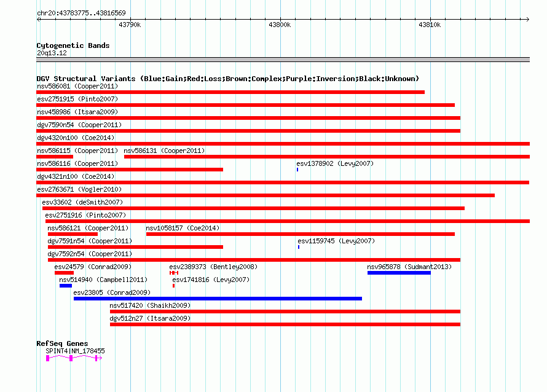Open the DGV Structural Variants track title
This screenshot has height=392, width=547.
pyautogui.click(x=228, y=79)
